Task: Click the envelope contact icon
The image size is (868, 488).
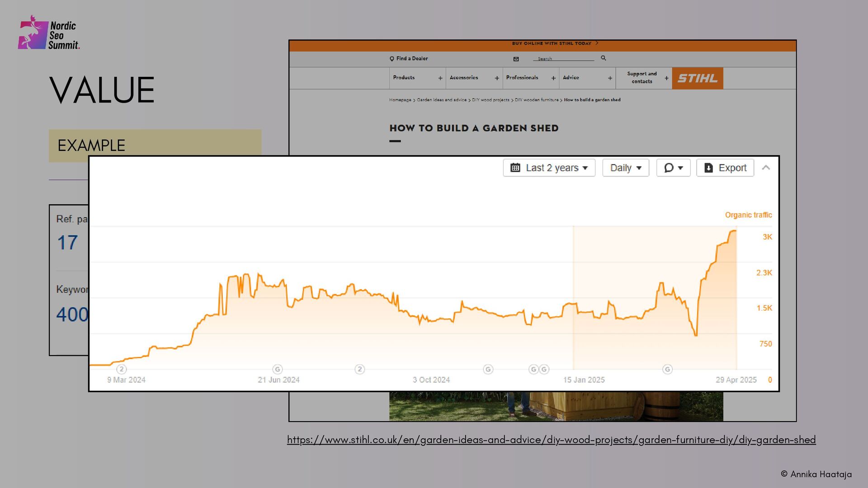Action: coord(516,59)
